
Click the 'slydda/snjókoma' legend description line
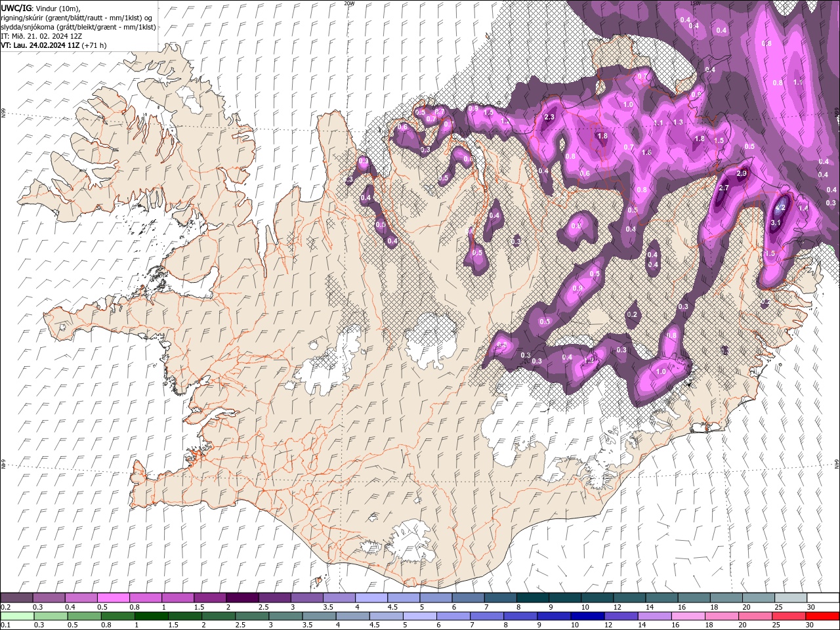click(x=78, y=27)
